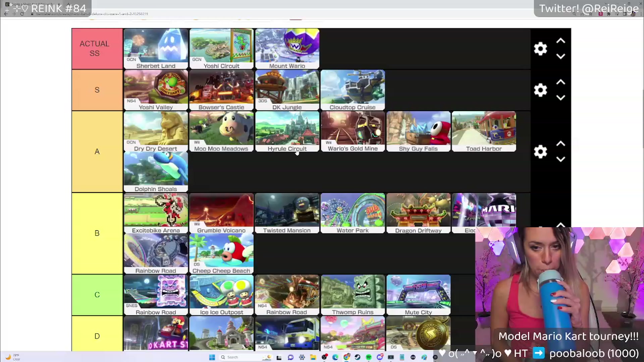Select the Twisted Mansion track card
Image resolution: width=644 pixels, height=362 pixels.
pyautogui.click(x=287, y=213)
